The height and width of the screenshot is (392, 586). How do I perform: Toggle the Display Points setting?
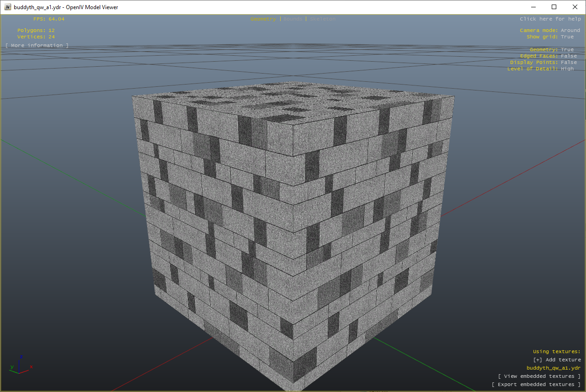543,63
